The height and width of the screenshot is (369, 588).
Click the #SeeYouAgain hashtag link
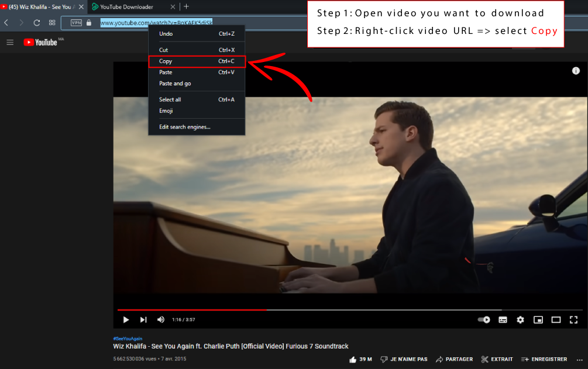[x=128, y=338]
